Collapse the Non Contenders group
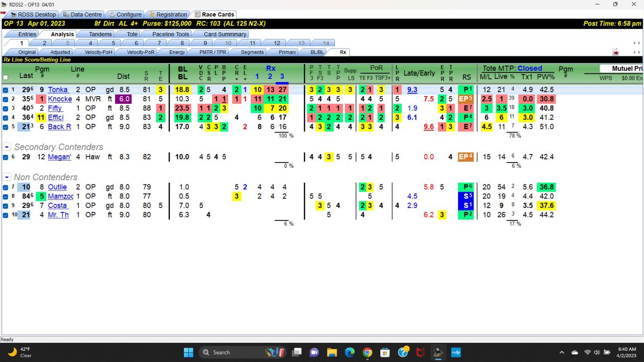 pos(7,177)
